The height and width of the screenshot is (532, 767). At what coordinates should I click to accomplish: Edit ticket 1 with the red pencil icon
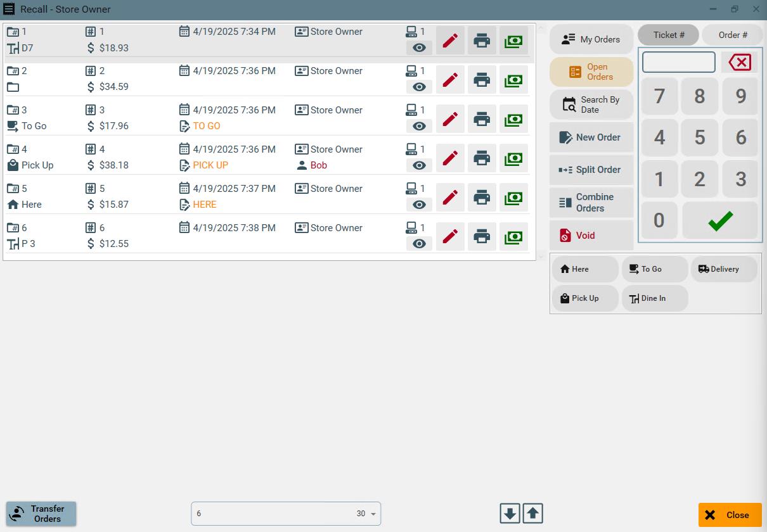(x=450, y=41)
